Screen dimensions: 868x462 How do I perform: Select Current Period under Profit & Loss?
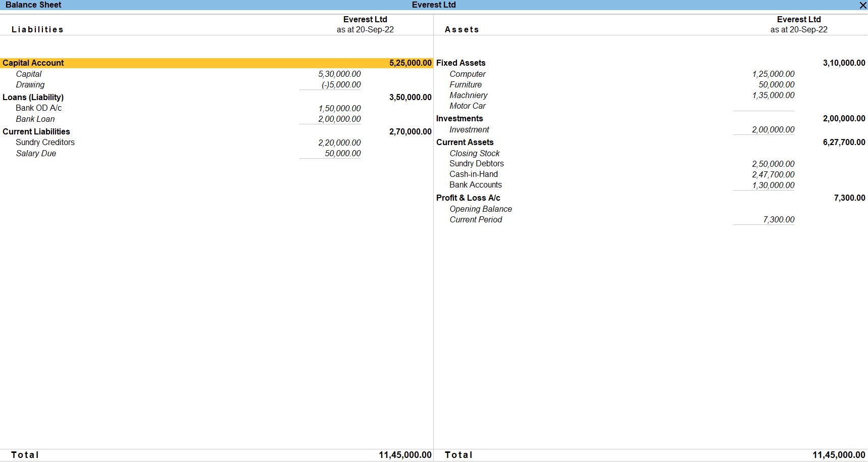[476, 220]
